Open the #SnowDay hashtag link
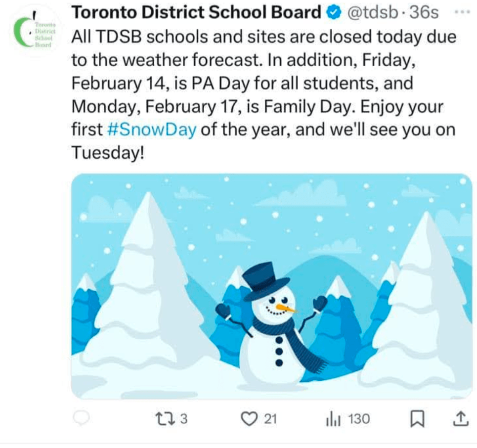 point(152,130)
